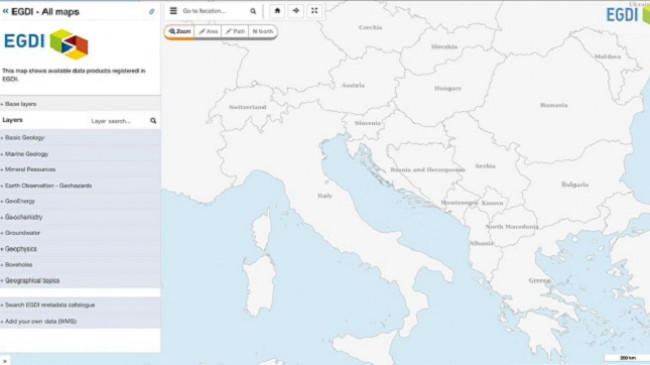Click Bosnia and Herzegovina map label
The image size is (650, 365).
point(427,170)
